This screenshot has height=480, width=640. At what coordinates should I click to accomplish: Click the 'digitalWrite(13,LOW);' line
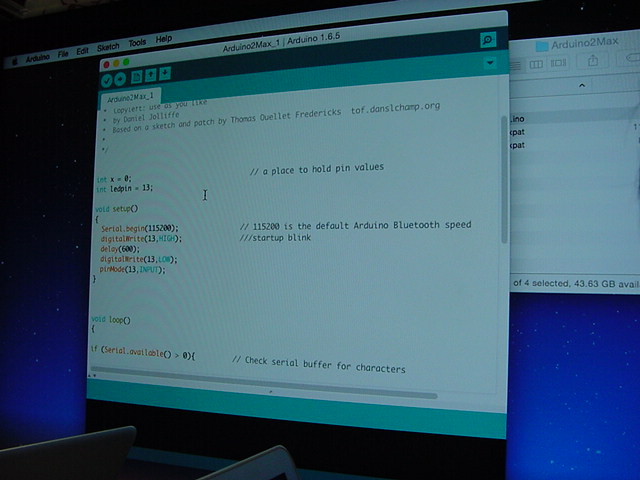[139, 260]
